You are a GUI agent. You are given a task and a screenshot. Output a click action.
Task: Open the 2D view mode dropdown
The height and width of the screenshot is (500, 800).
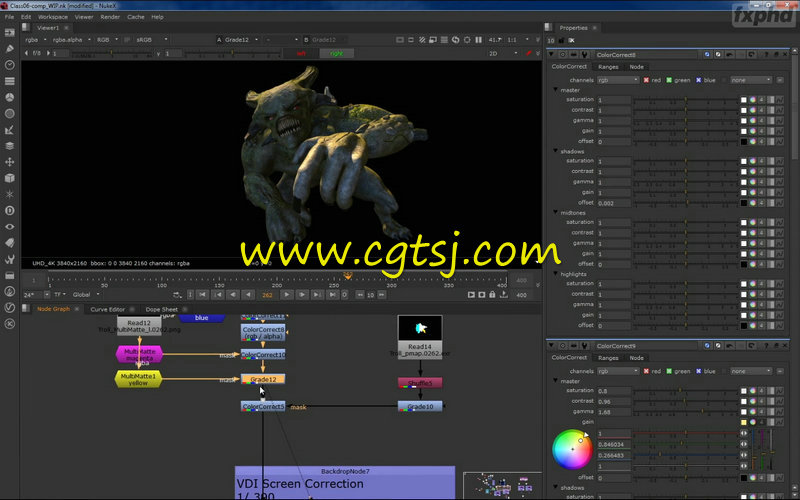(x=503, y=53)
